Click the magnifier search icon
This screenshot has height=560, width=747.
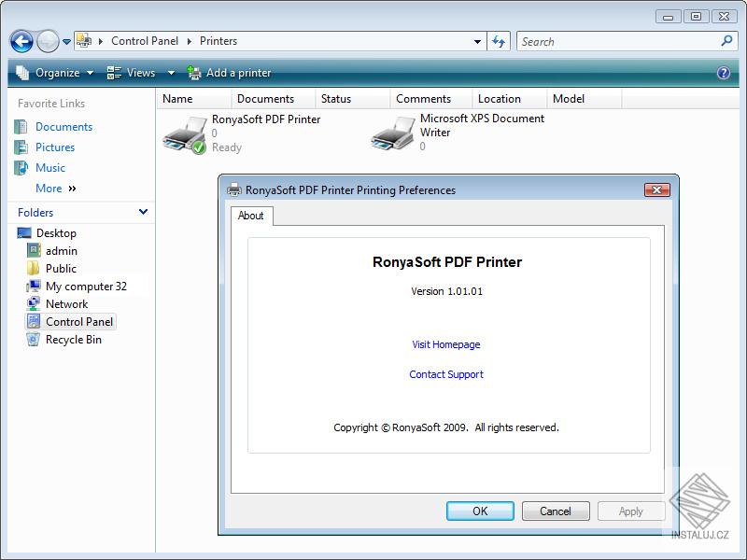coord(727,41)
